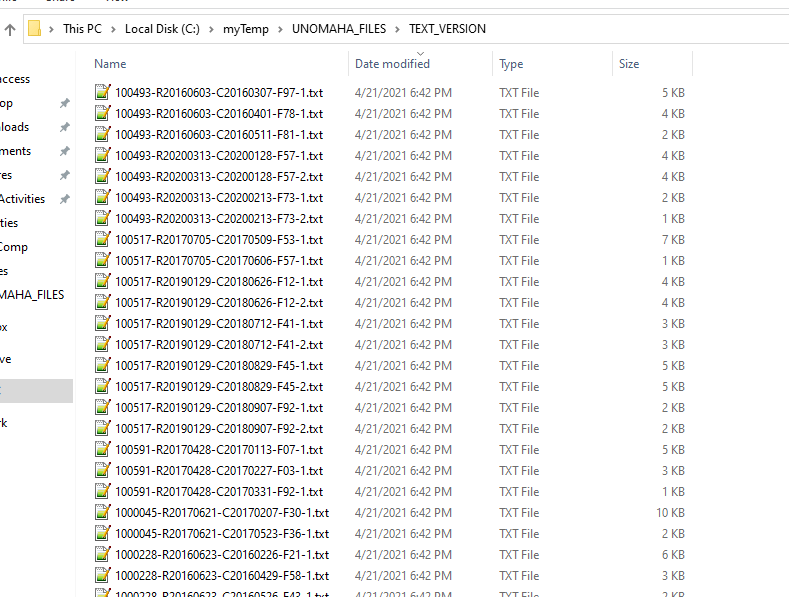Click date modified of 100591-R20170428-C20170331-F92-1.txt
The width and height of the screenshot is (789, 597).
click(403, 491)
